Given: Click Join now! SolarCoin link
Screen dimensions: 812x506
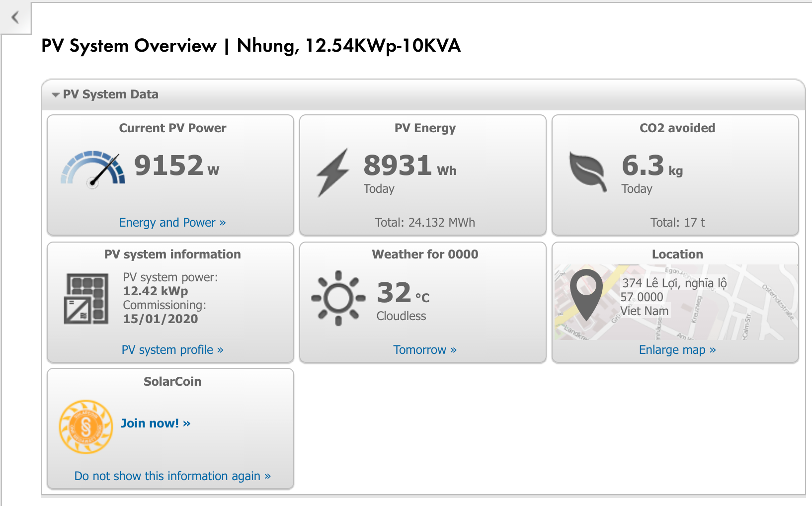Looking at the screenshot, I should click(155, 423).
